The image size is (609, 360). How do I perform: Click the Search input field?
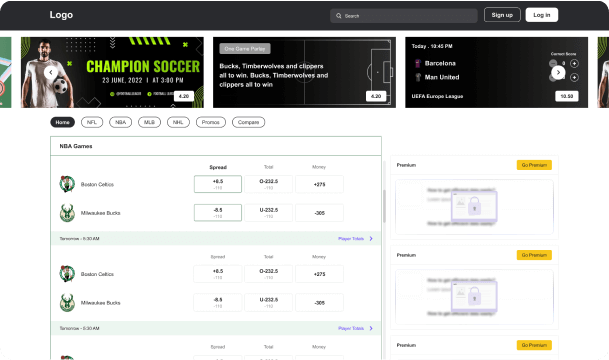[x=404, y=16]
